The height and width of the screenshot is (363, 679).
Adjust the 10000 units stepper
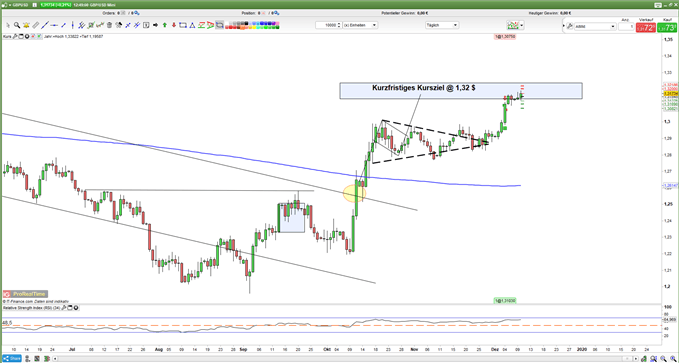pyautogui.click(x=339, y=25)
